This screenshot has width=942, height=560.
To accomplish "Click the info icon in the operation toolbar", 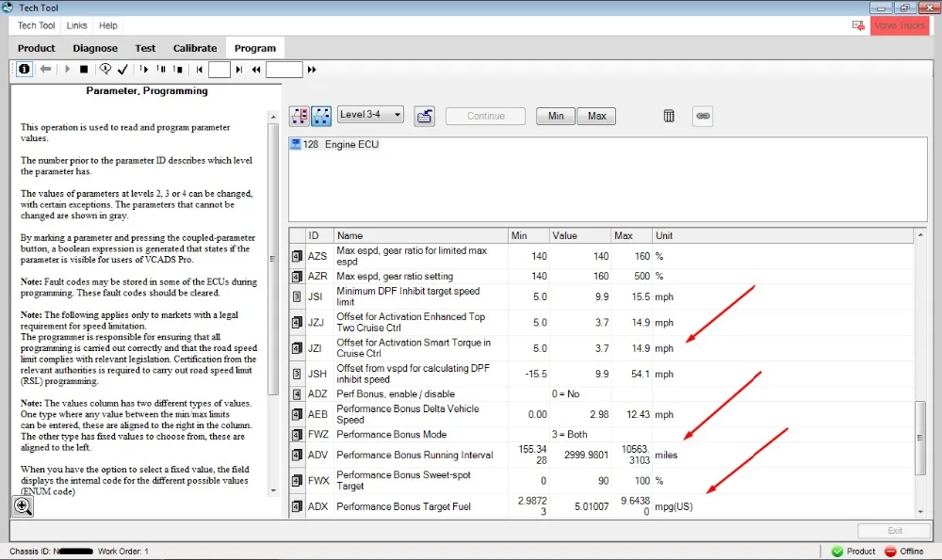I will [x=24, y=69].
